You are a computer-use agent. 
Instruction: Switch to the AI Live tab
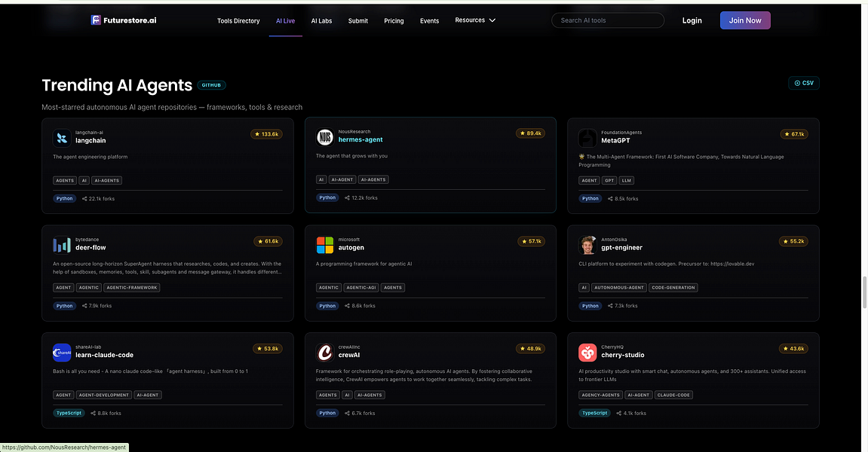coord(286,21)
